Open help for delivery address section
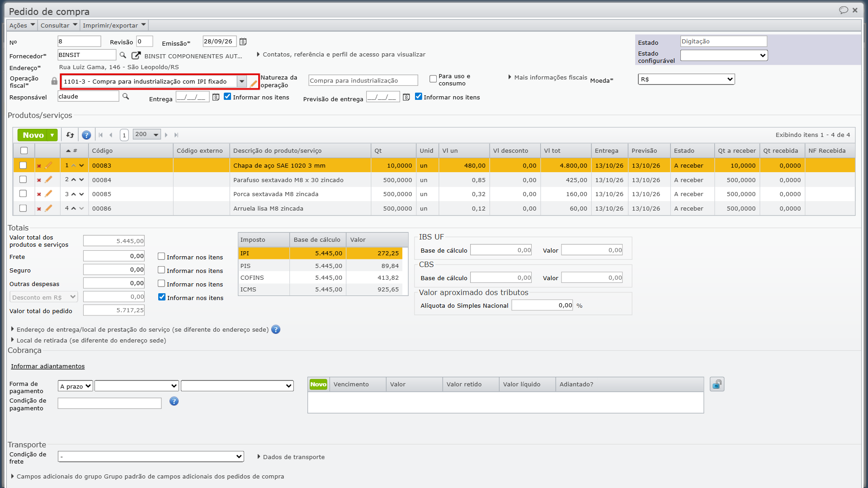 point(276,329)
